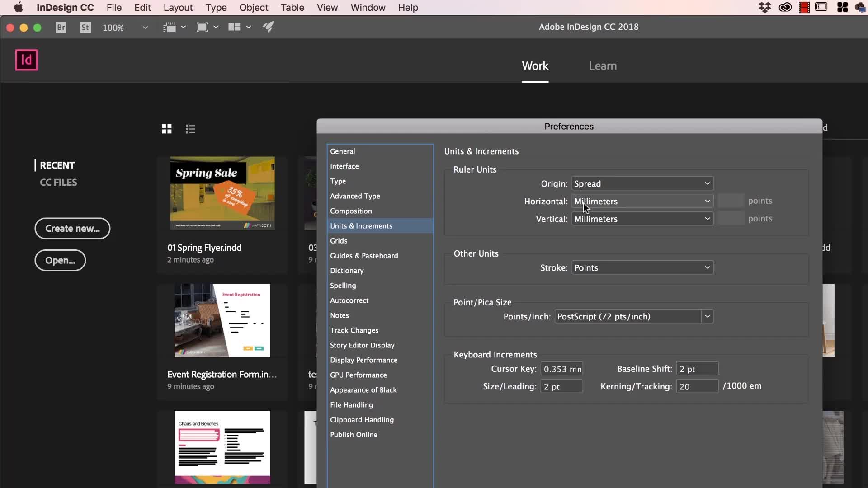This screenshot has height=488, width=868.
Task: Click the Publish Online rocket icon
Action: click(268, 27)
